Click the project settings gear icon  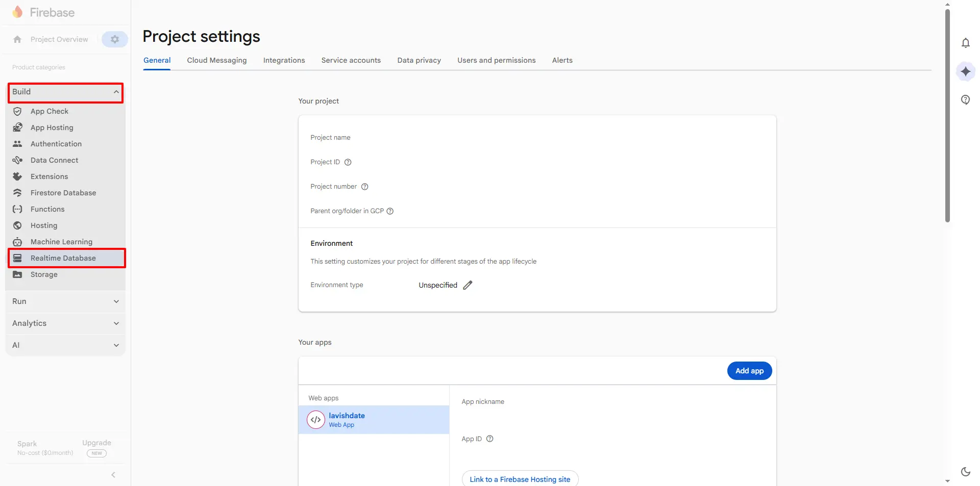pyautogui.click(x=115, y=39)
